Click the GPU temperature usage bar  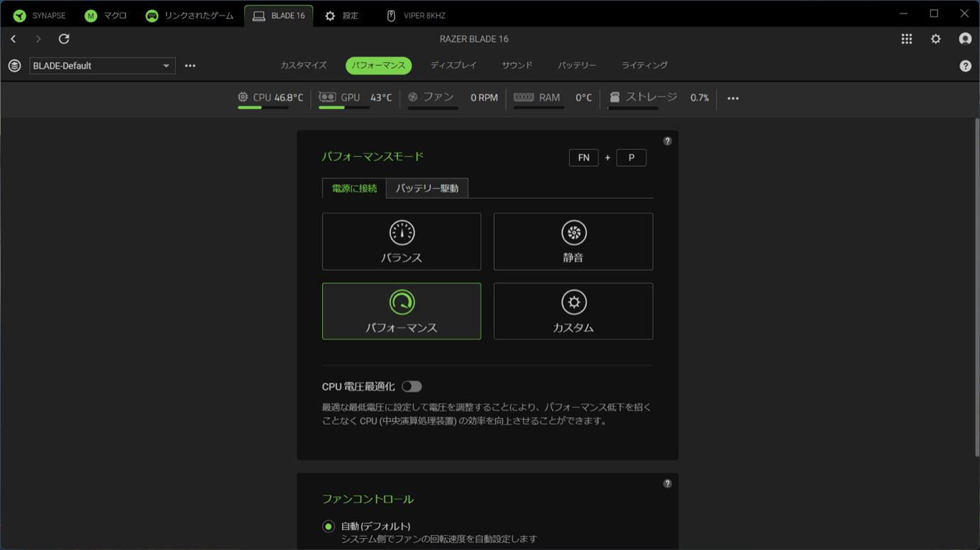pyautogui.click(x=344, y=108)
